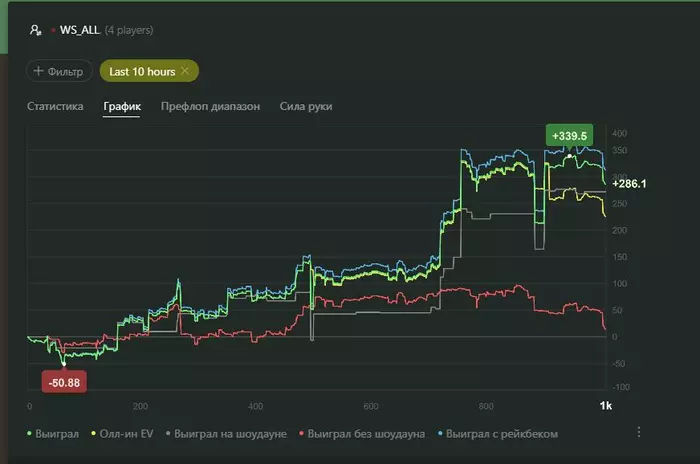
Task: Click the Last 10 hours filter chip
Action: (x=149, y=71)
